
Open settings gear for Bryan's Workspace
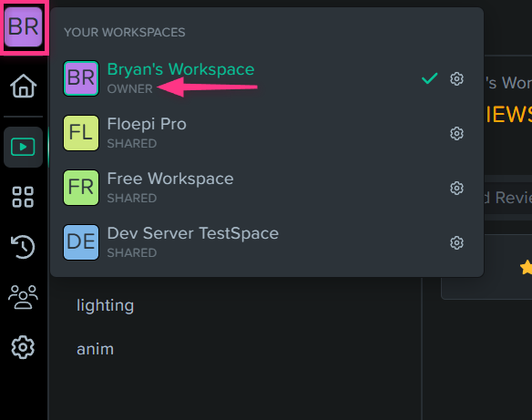click(456, 78)
